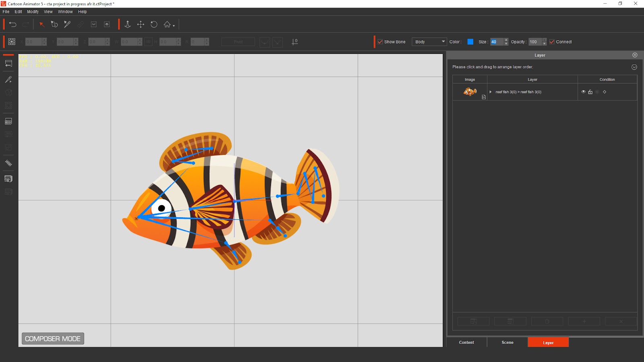Toggle the Connect checkbox
This screenshot has width=644, height=362.
coord(552,42)
